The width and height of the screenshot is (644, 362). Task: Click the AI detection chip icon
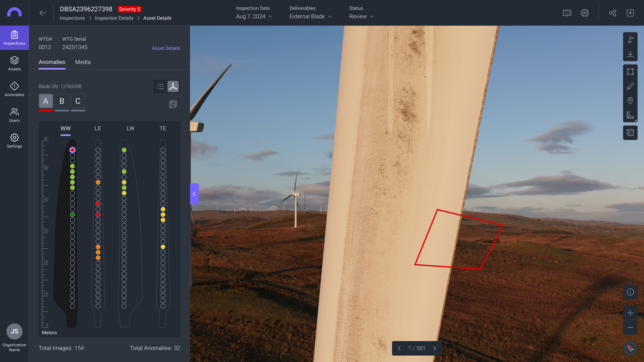point(584,13)
